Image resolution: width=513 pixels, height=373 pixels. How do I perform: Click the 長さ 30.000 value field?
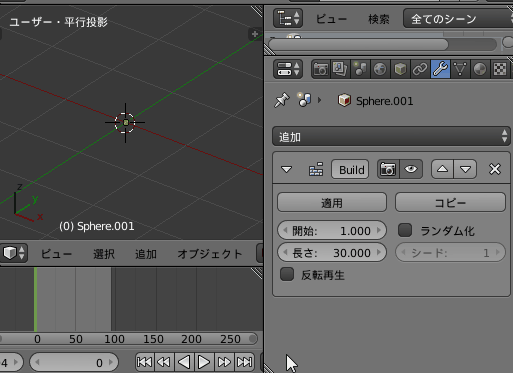tap(332, 252)
